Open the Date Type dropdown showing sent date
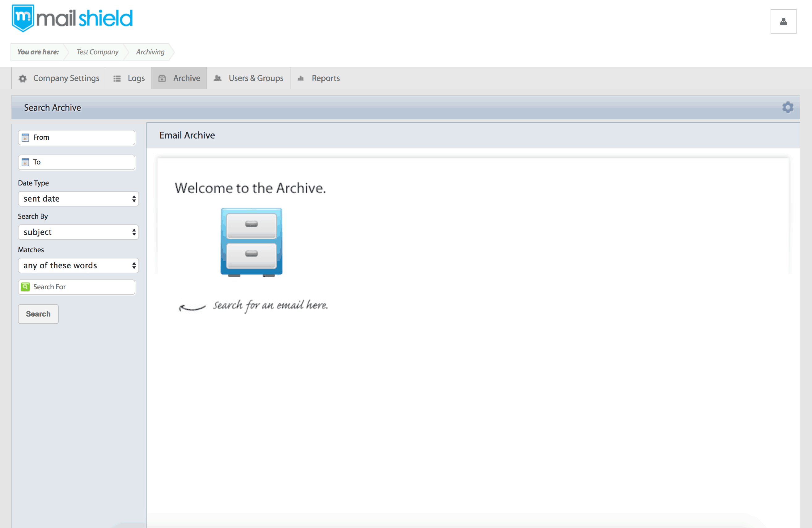The height and width of the screenshot is (528, 812). pos(78,199)
